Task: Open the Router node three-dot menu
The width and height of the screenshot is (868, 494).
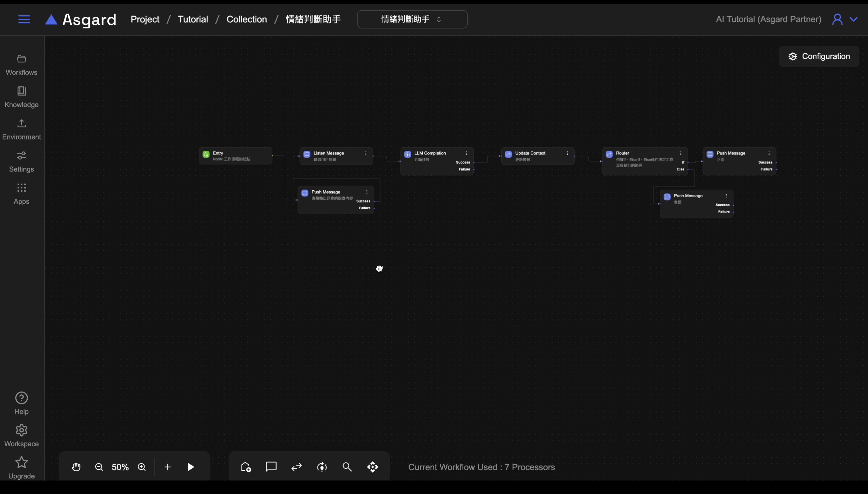Action: 681,153
